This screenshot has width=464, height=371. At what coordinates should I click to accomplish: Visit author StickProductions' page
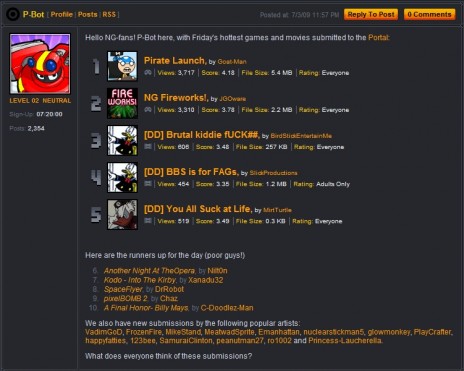pos(273,173)
